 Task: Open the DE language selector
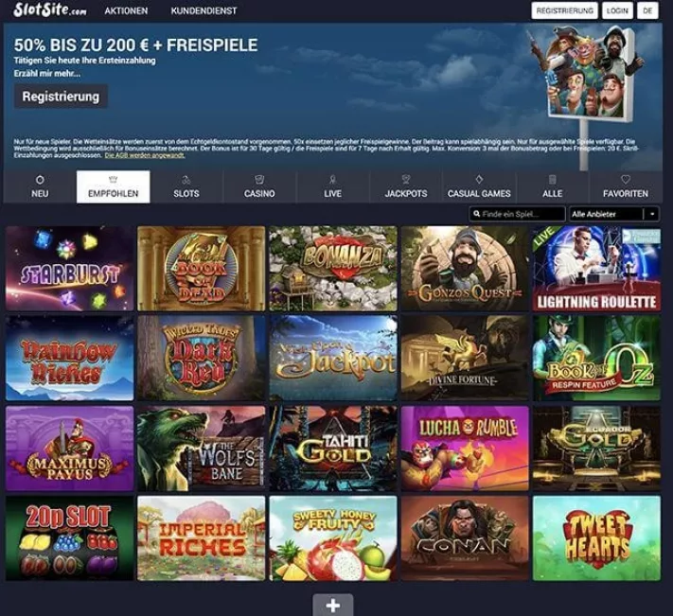point(647,10)
